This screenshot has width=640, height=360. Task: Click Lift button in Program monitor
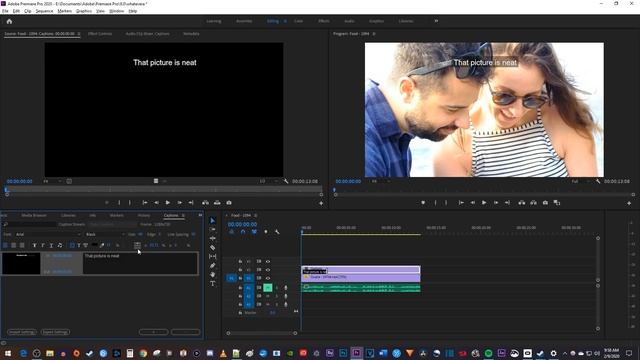522,202
